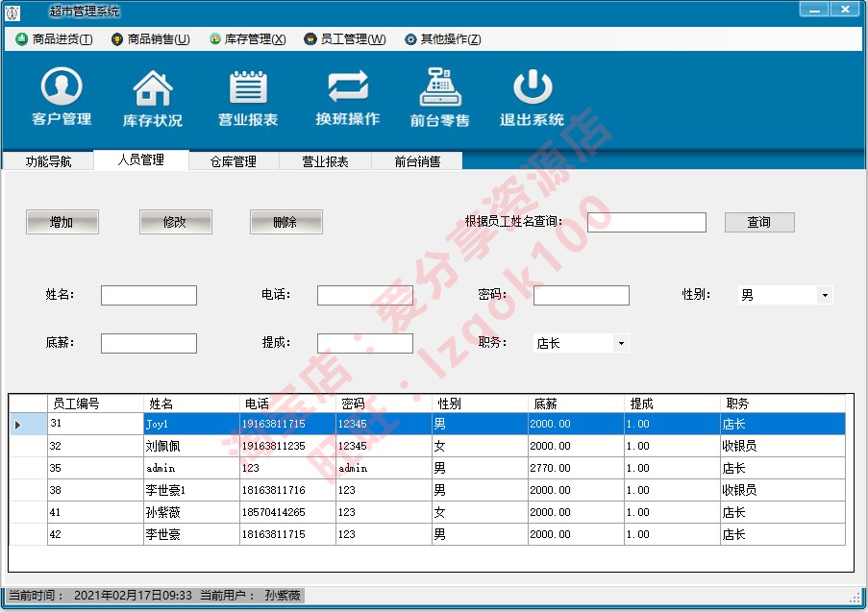Switch to 功能导航 tab
The image size is (868, 612).
point(49,161)
